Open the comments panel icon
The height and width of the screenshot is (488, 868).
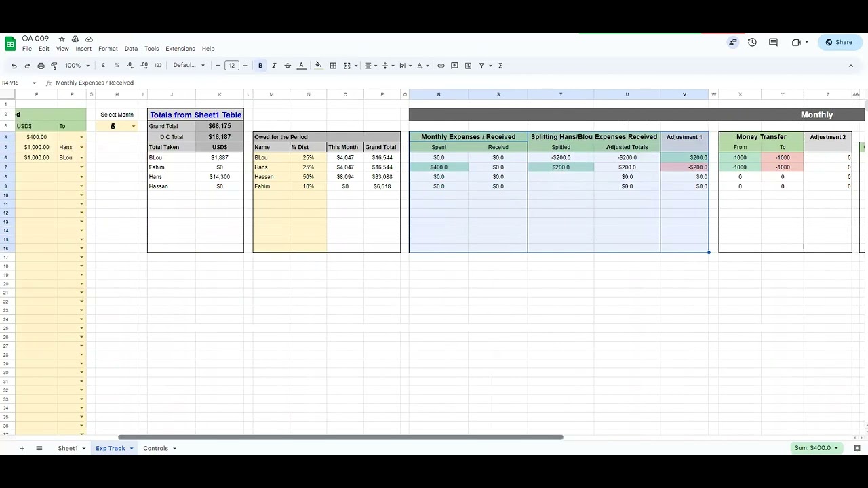[x=773, y=42]
